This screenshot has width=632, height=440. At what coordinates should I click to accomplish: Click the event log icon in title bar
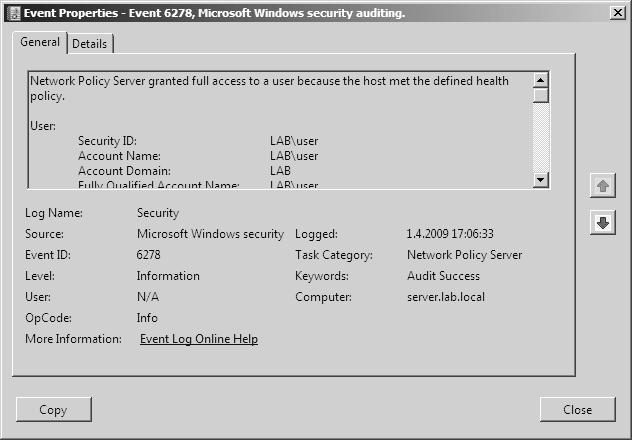(x=13, y=13)
